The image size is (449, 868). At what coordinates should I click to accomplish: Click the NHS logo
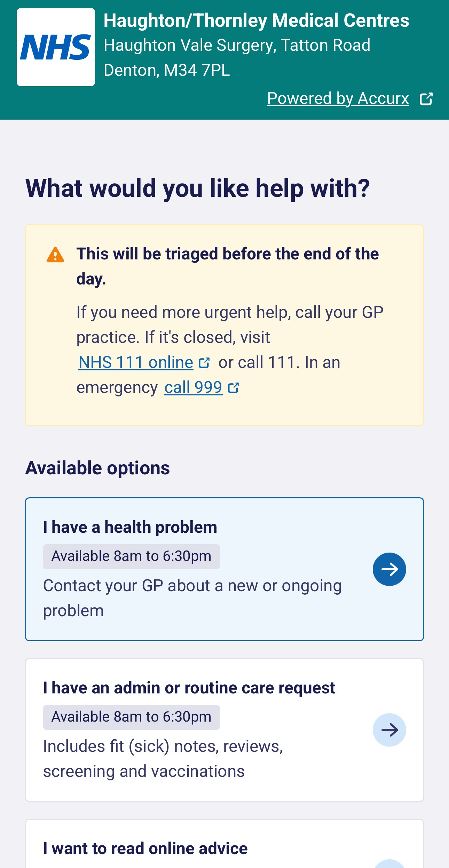click(x=56, y=47)
